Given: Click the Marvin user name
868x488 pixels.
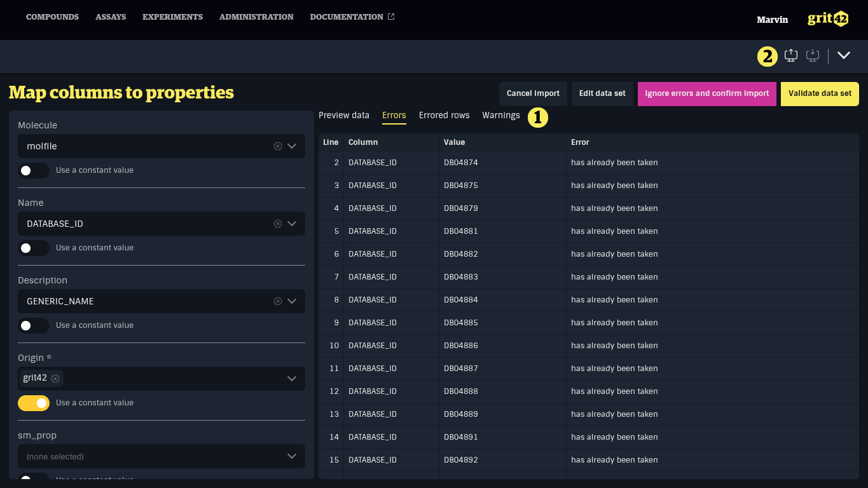Looking at the screenshot, I should (772, 20).
